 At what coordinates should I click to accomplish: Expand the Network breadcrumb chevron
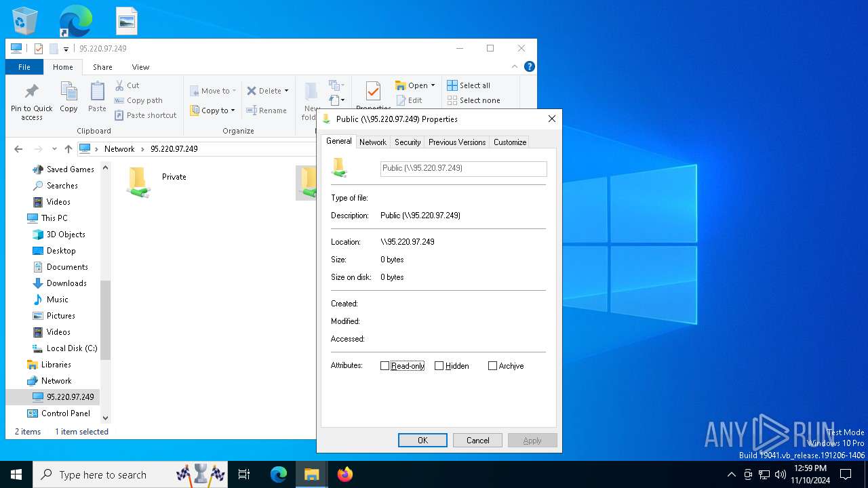point(143,149)
